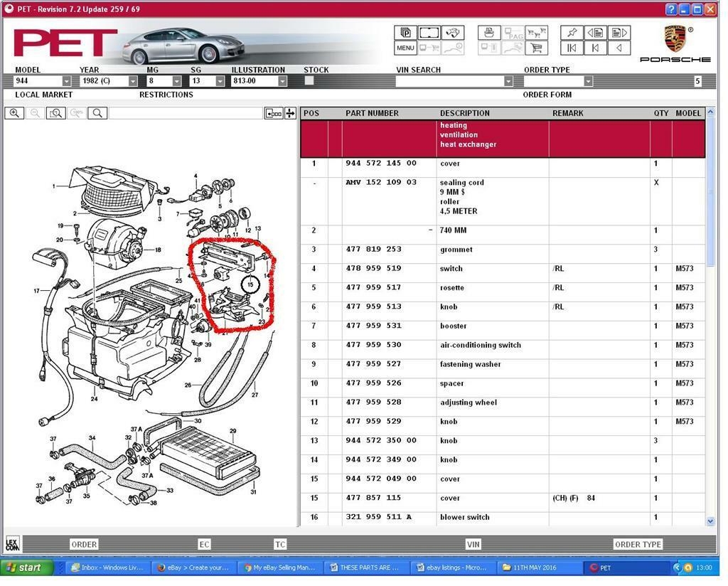
Task: Expand the ORDER TYPE dropdown
Action: point(588,81)
